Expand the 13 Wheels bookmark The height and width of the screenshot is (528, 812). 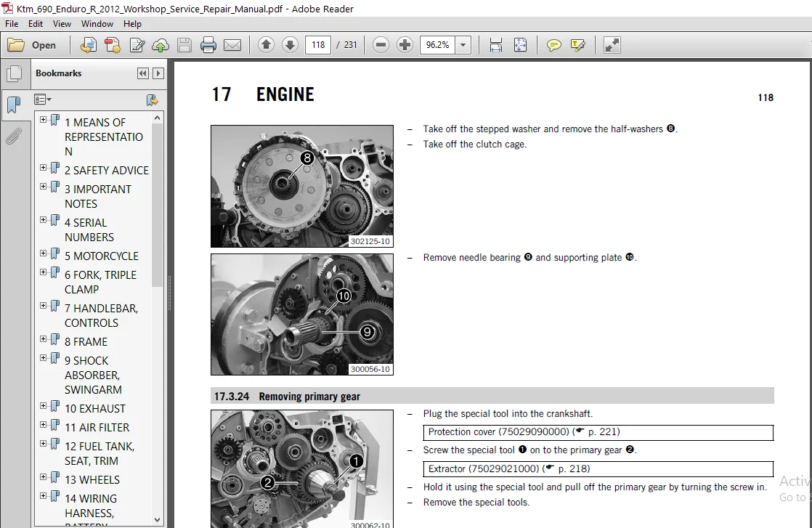[43, 476]
